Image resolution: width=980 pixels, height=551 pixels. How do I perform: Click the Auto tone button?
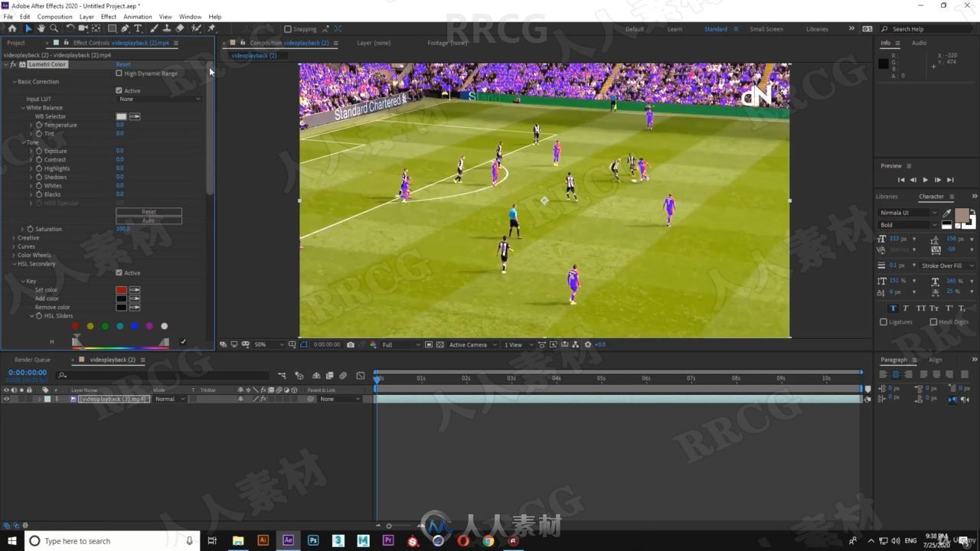coord(149,220)
